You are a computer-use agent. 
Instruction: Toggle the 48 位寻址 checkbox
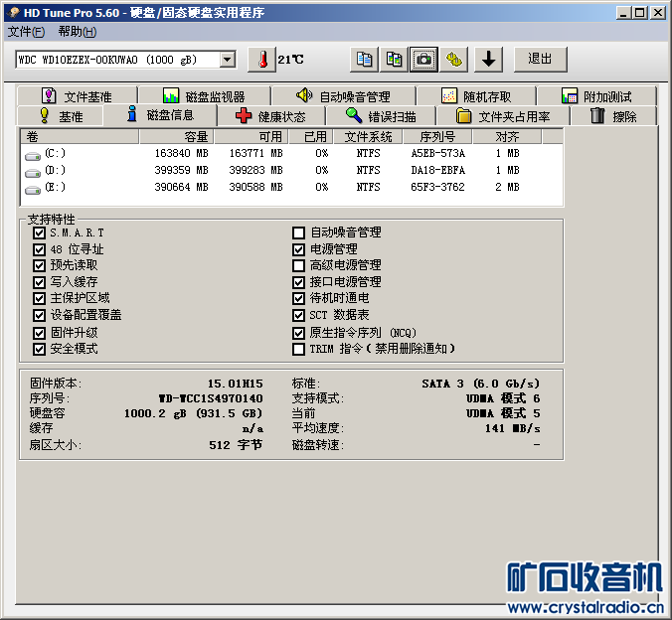(39, 249)
